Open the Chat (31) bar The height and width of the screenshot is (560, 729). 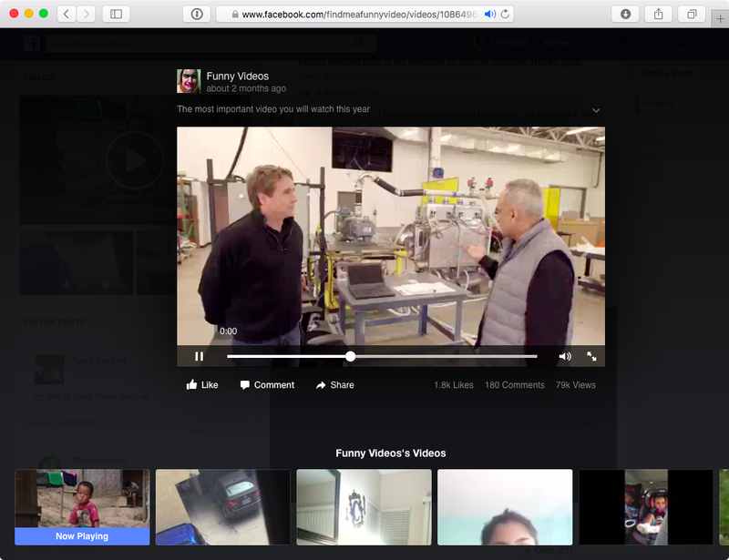pyautogui.click(x=553, y=550)
